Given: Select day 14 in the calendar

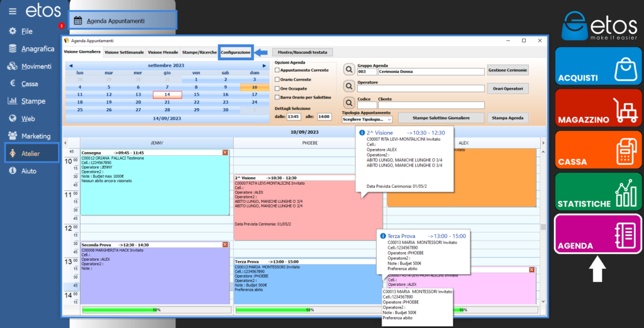Looking at the screenshot, I should pos(167,94).
